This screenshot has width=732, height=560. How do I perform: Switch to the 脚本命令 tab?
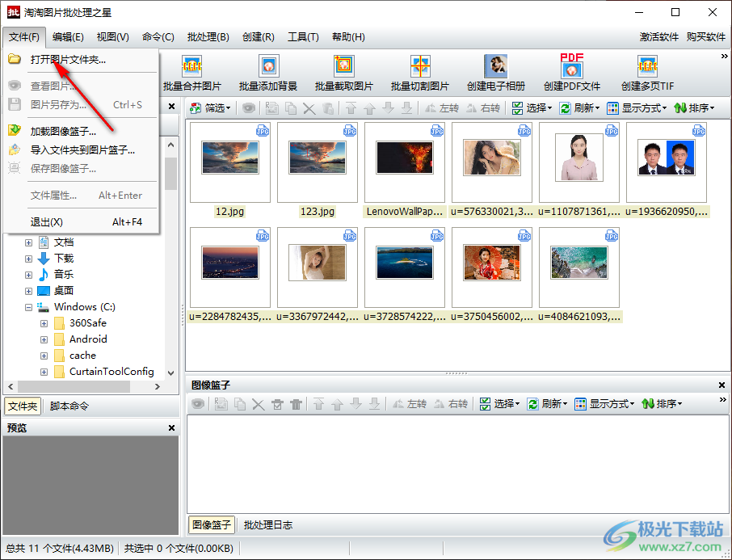coord(69,406)
